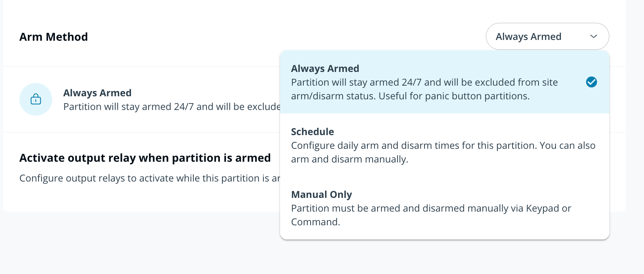Click blank space between Schedule and Manual Only
Viewport: 644px width, 274px height.
point(444,177)
